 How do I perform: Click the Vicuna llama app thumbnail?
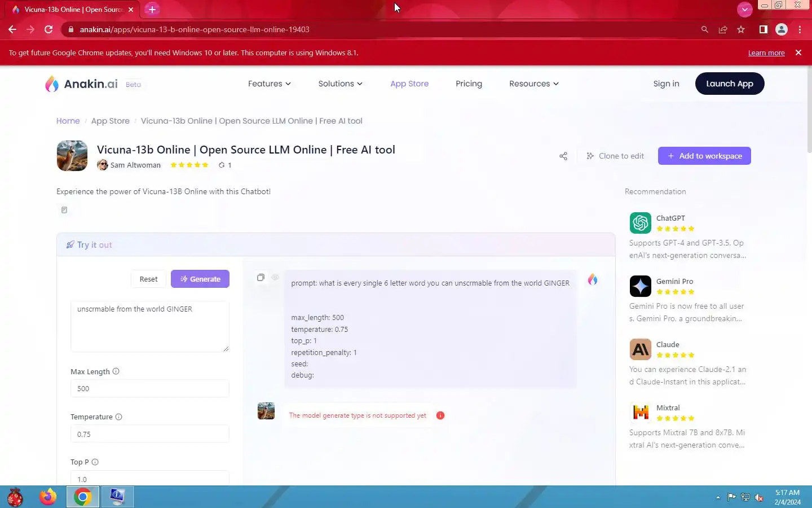(x=72, y=156)
